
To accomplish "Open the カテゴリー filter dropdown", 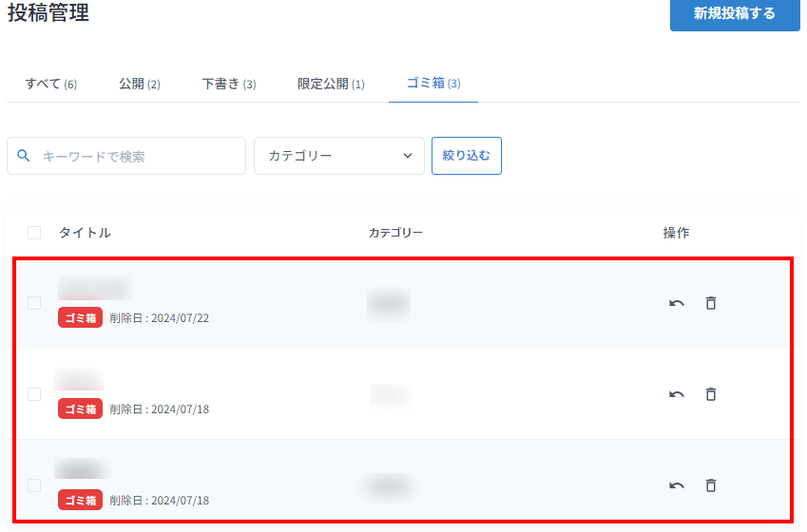I will (339, 156).
